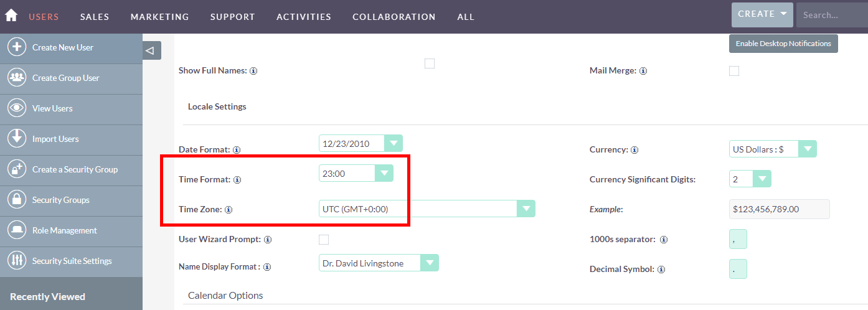868x310 pixels.
Task: Click the Create New User plus icon
Action: [x=16, y=47]
